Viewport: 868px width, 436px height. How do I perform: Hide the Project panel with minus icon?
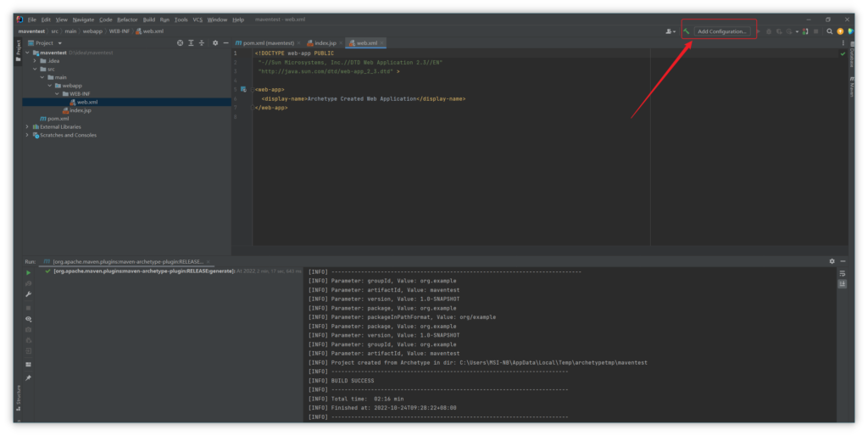[x=225, y=43]
